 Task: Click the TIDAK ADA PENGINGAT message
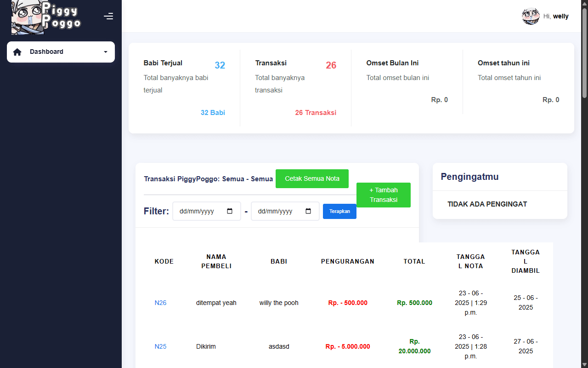[x=487, y=204]
